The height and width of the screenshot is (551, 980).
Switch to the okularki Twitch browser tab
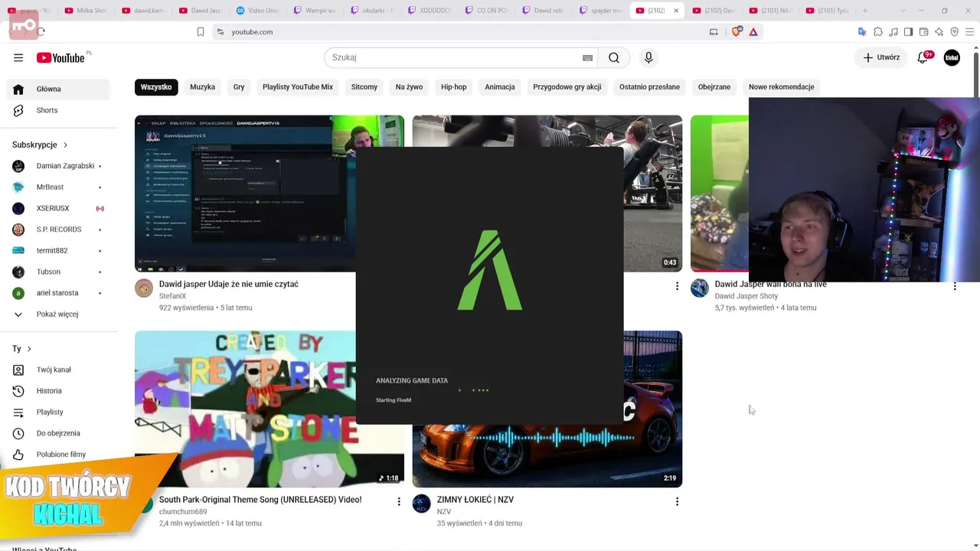pos(372,11)
